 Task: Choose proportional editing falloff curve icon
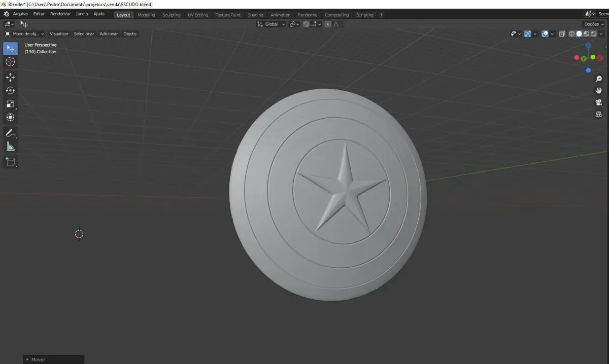(336, 24)
